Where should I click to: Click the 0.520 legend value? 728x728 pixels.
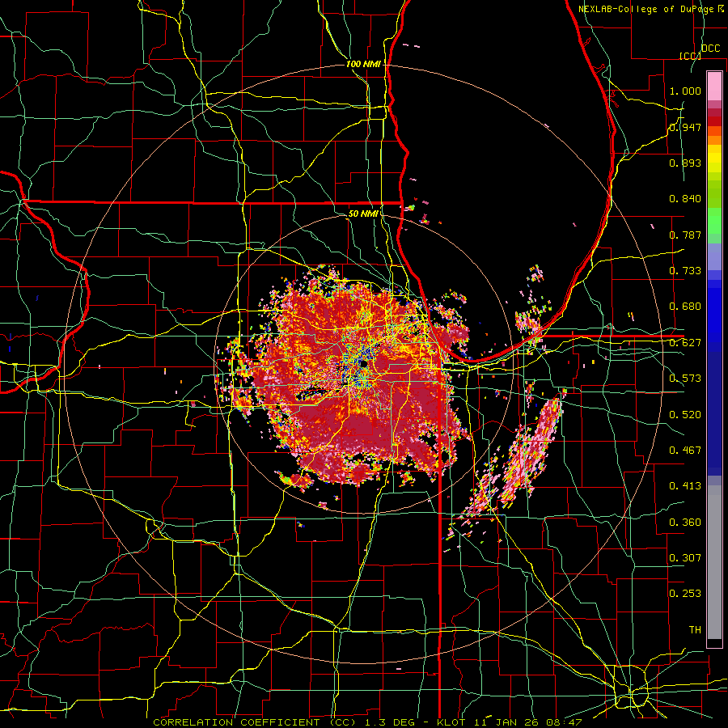(685, 414)
